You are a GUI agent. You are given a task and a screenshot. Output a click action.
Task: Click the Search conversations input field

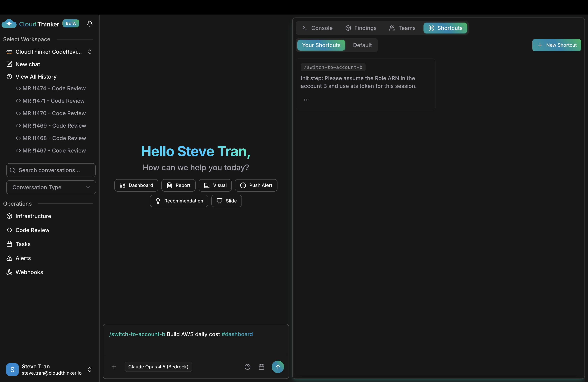[x=51, y=170]
